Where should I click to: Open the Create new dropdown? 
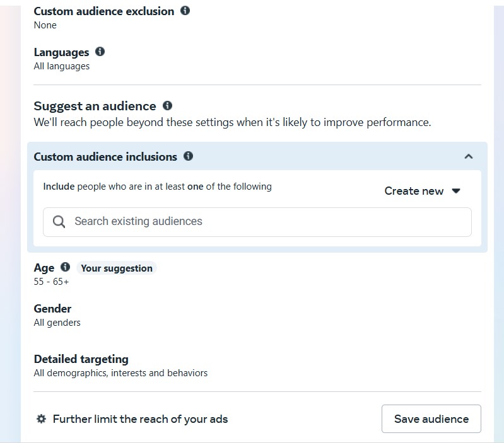pos(423,191)
